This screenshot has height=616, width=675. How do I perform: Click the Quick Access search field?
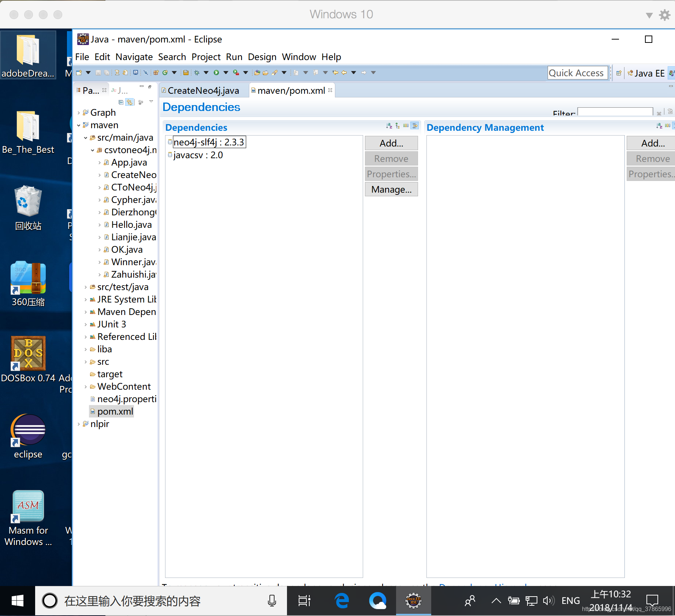[x=578, y=73]
